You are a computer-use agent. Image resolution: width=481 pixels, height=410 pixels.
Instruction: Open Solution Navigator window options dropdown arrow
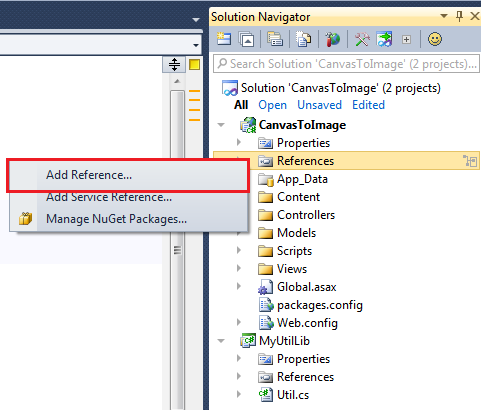click(x=444, y=16)
